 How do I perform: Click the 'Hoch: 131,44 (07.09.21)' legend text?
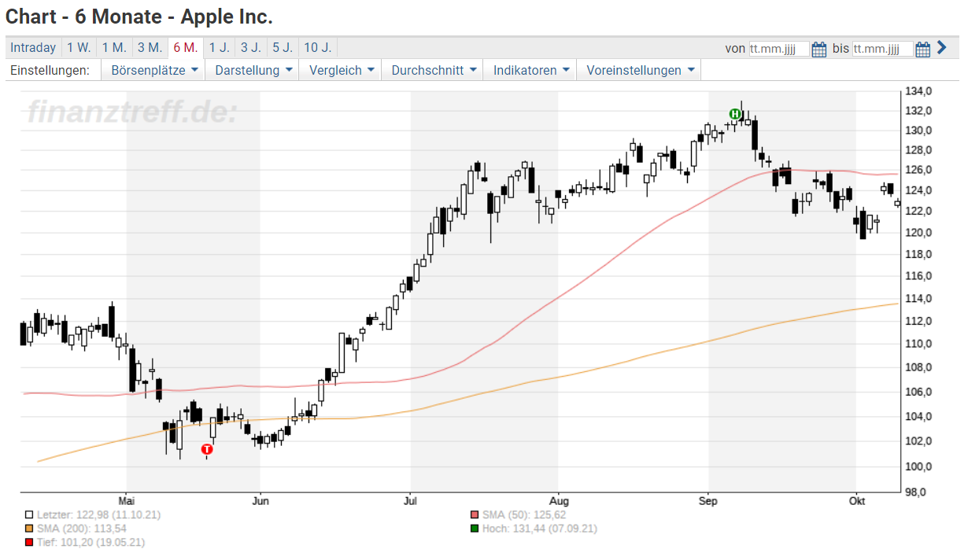(539, 529)
